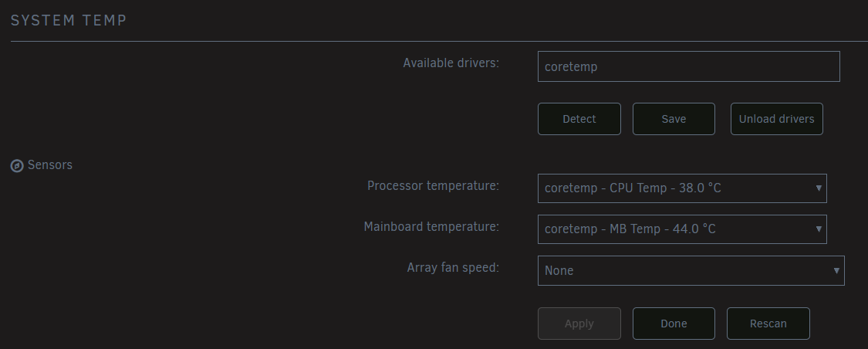
Task: Click the arrow on the None fan selector
Action: pyautogui.click(x=836, y=271)
